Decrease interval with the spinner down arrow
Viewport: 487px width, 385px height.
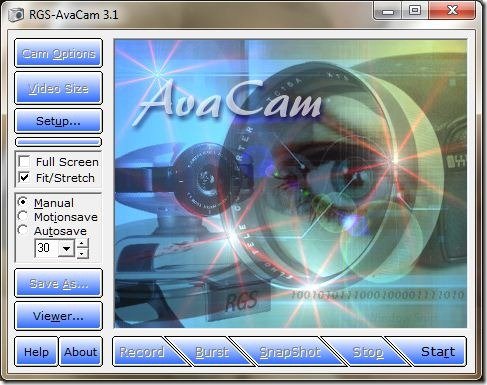[82, 254]
